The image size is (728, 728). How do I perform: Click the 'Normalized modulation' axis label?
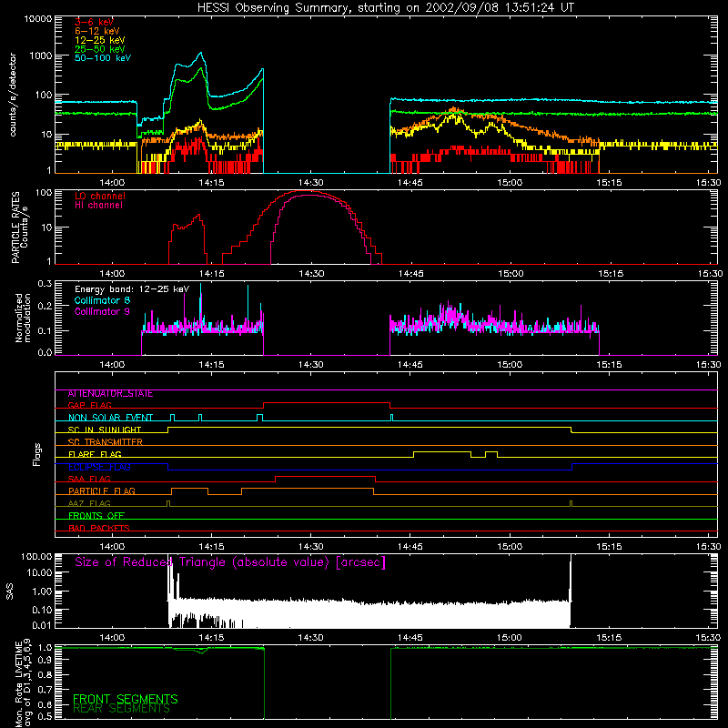[x=23, y=318]
